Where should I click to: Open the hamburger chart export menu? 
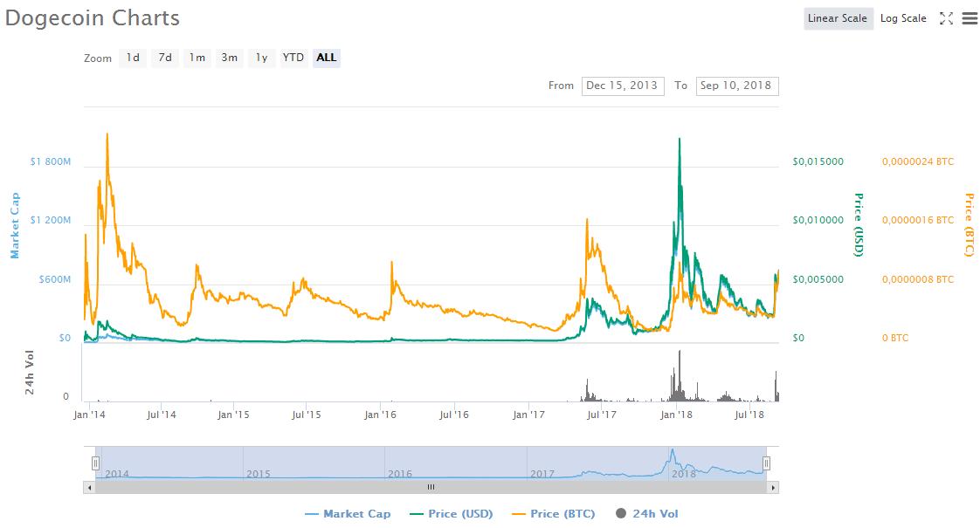[969, 18]
